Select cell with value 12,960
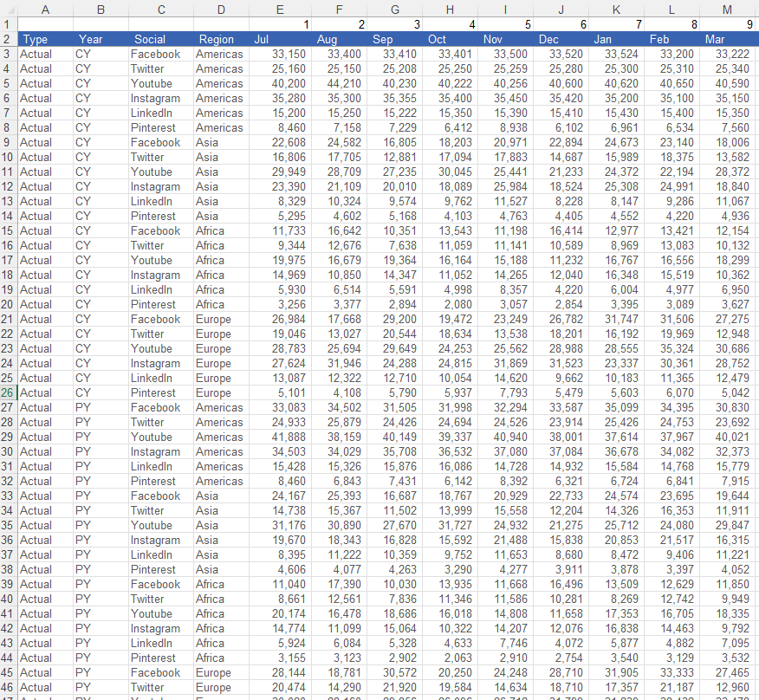The height and width of the screenshot is (700, 759). tap(728, 687)
